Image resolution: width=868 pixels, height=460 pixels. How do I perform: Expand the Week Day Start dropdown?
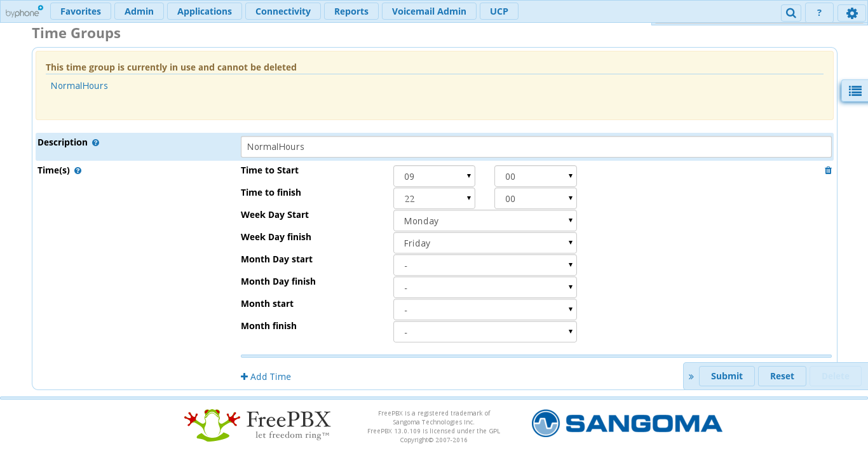(485, 221)
